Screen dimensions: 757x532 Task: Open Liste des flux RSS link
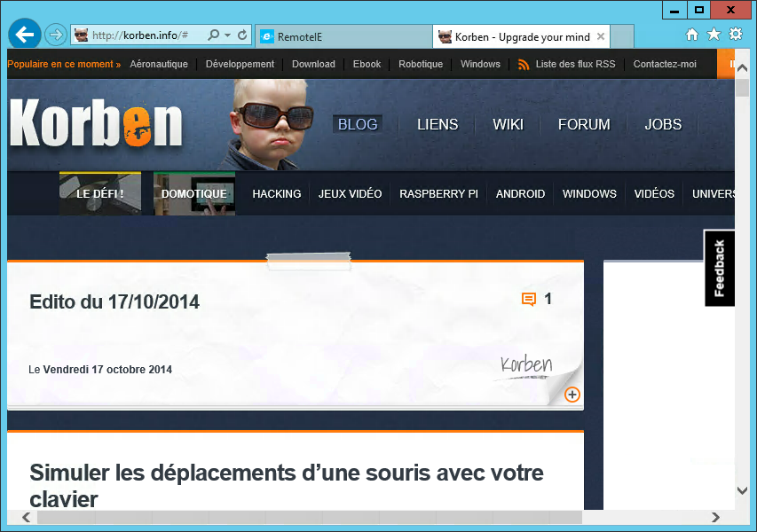click(575, 64)
